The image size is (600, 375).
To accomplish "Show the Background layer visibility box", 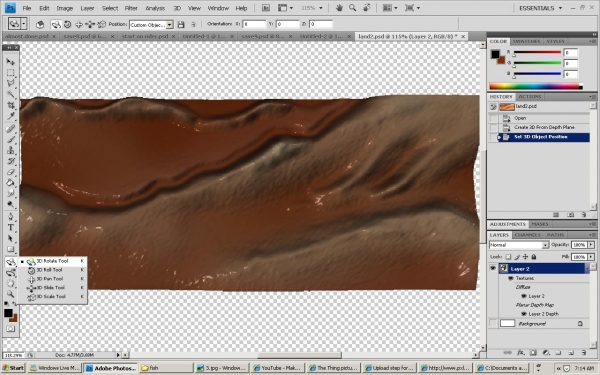I will pyautogui.click(x=493, y=324).
